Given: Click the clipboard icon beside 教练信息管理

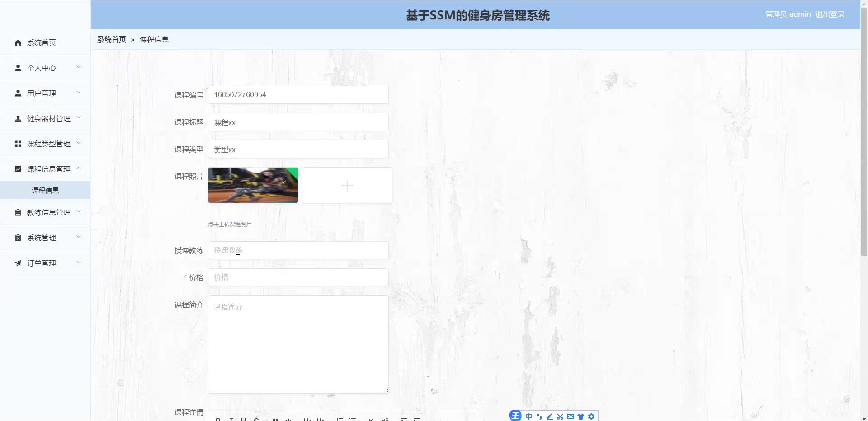Looking at the screenshot, I should point(18,212).
